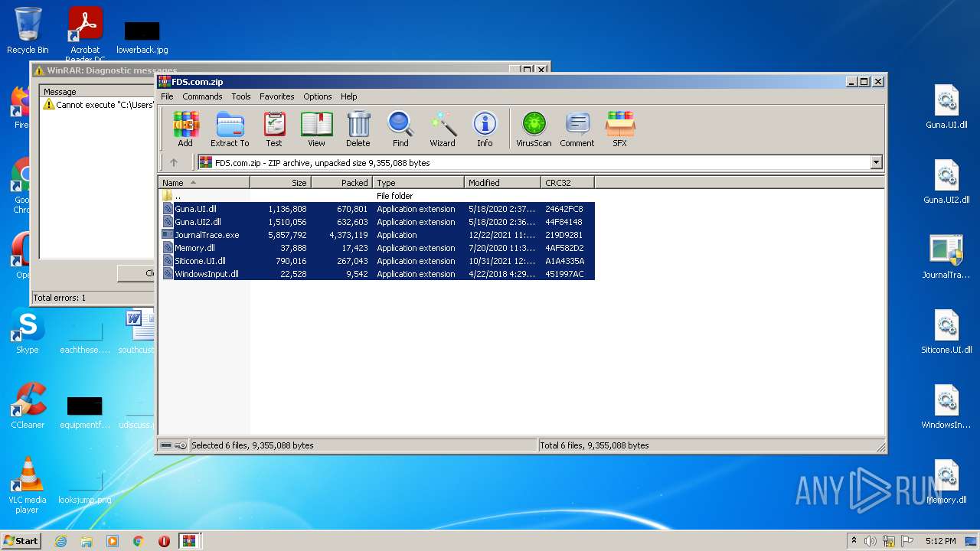Select Guna.UI2.dll in the archive list
The height and width of the screenshot is (551, 980).
(377, 222)
